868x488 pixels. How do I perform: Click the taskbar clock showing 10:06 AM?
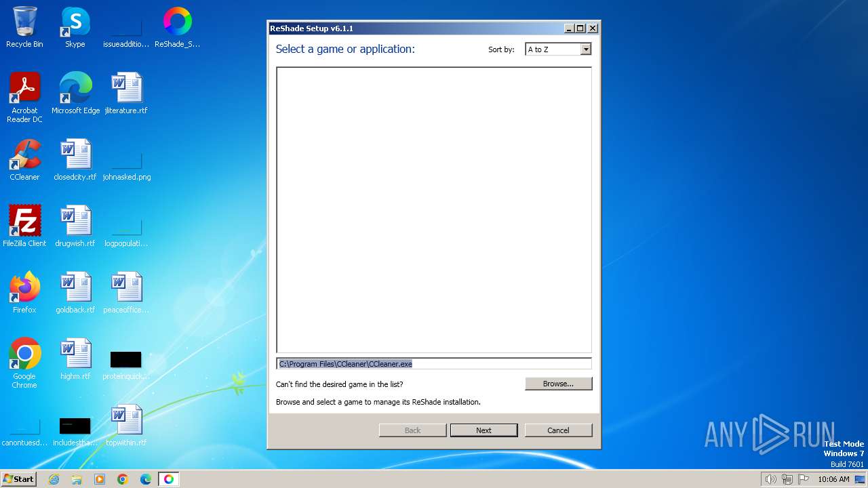click(x=833, y=479)
